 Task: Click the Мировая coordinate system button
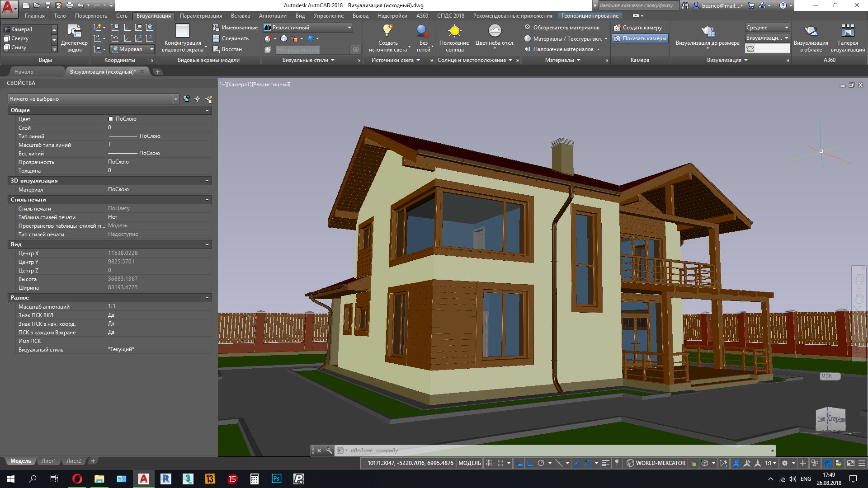pyautogui.click(x=132, y=49)
